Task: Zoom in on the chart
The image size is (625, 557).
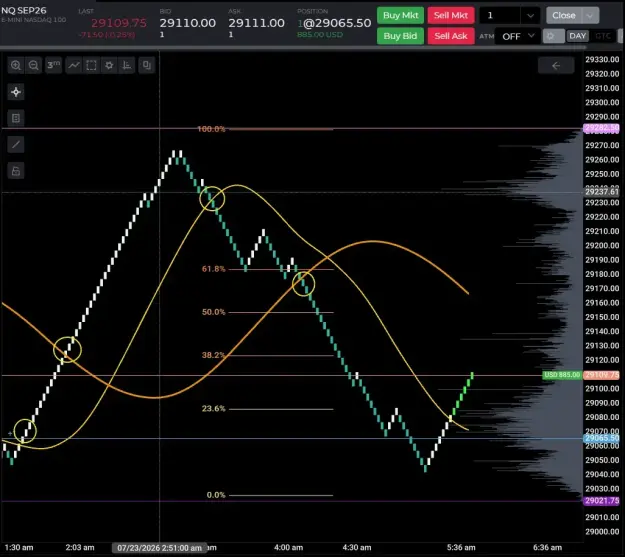Action: pyautogui.click(x=16, y=65)
